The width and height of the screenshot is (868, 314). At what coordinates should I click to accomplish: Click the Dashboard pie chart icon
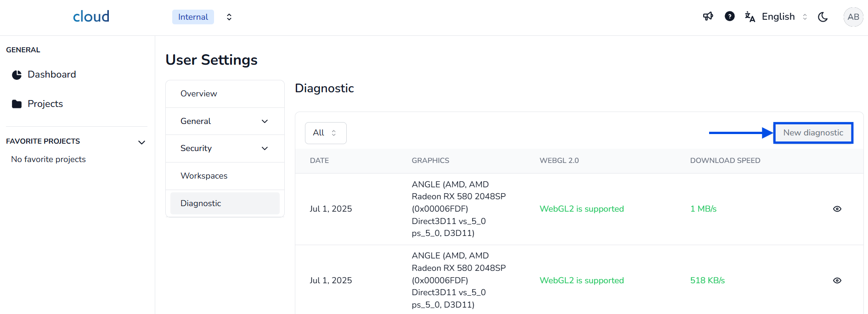(x=17, y=75)
